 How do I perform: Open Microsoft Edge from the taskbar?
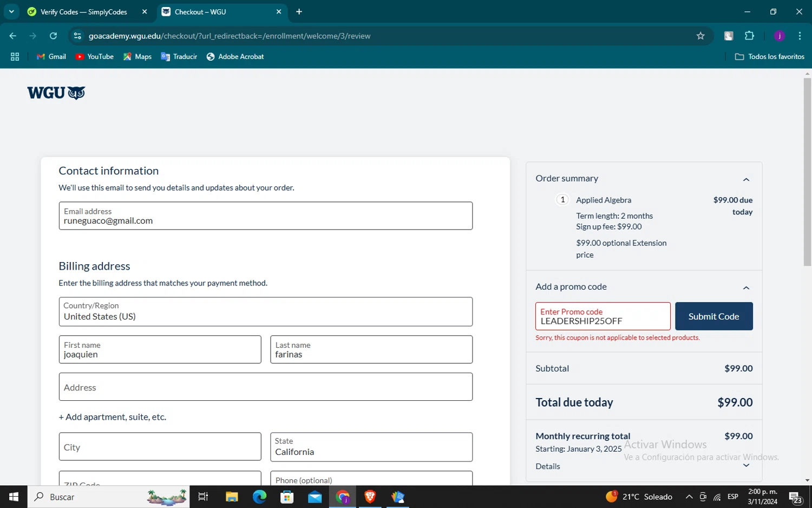point(259,497)
